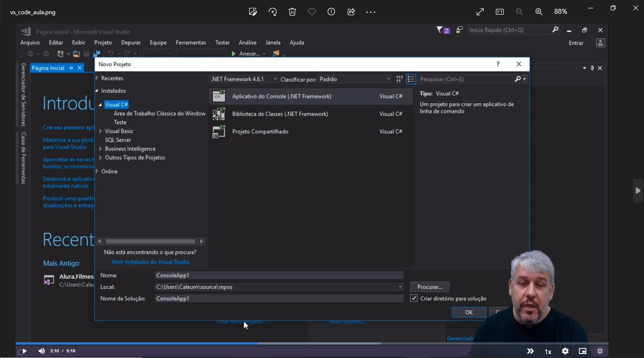Zoom out with the magnifier minus icon
The image size is (644, 358).
pyautogui.click(x=519, y=12)
